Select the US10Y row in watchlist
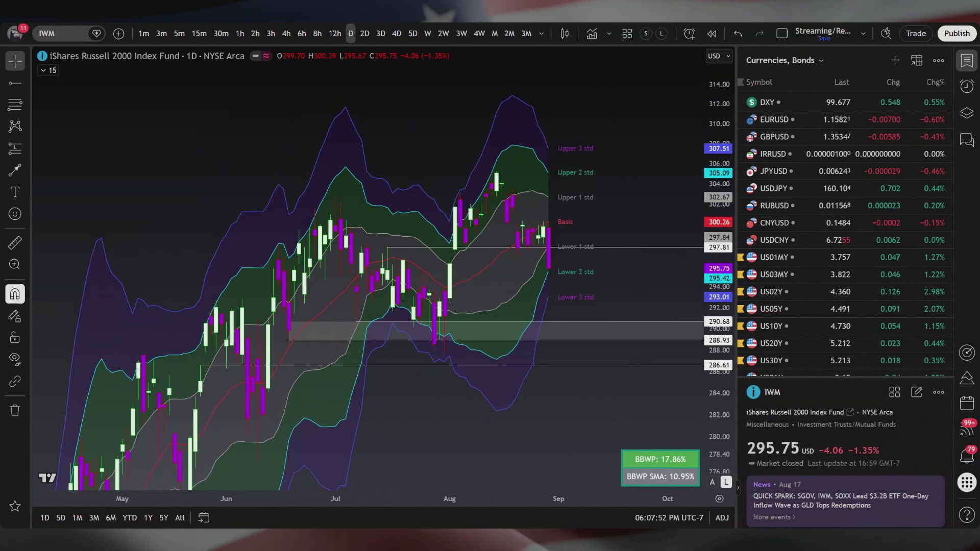This screenshot has height=551, width=980. point(845,326)
